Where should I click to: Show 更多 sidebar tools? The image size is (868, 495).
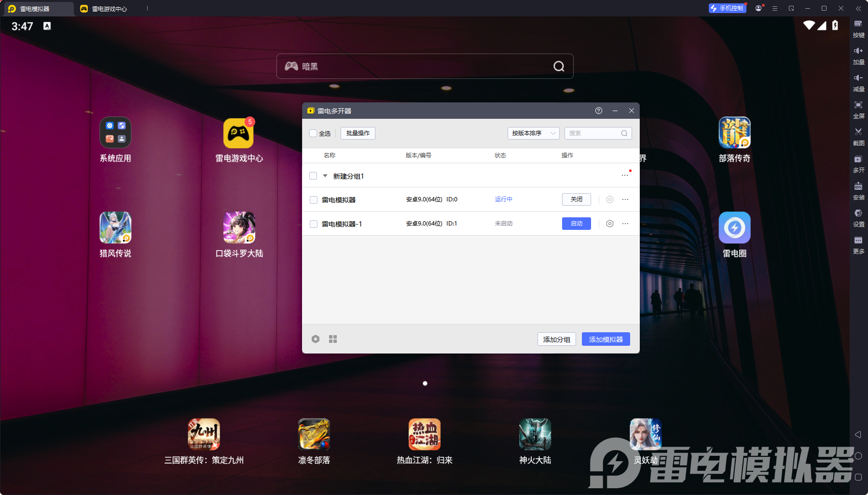[x=858, y=245]
